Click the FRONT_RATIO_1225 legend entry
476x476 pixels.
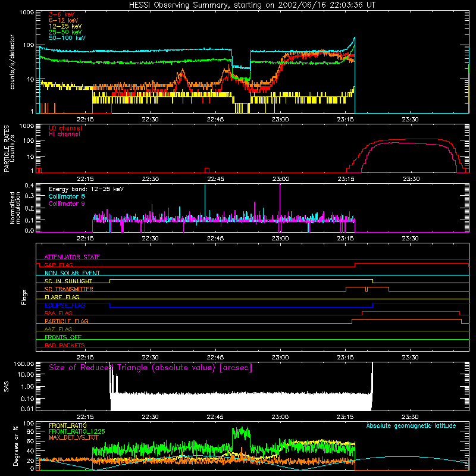click(x=77, y=431)
